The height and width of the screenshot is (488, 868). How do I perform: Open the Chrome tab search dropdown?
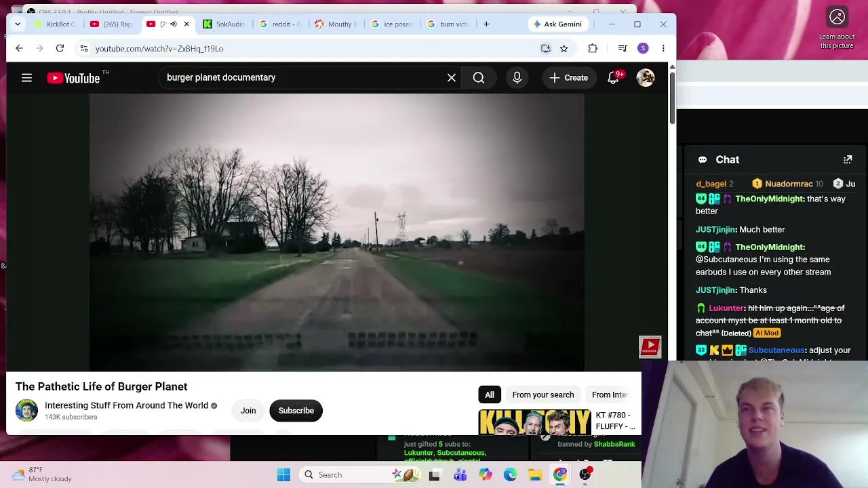(x=18, y=24)
